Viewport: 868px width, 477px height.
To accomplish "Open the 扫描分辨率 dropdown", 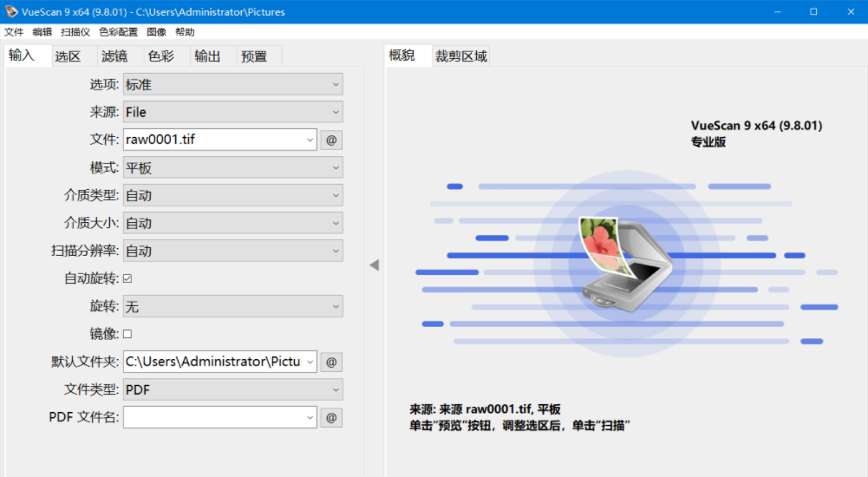I will [232, 251].
